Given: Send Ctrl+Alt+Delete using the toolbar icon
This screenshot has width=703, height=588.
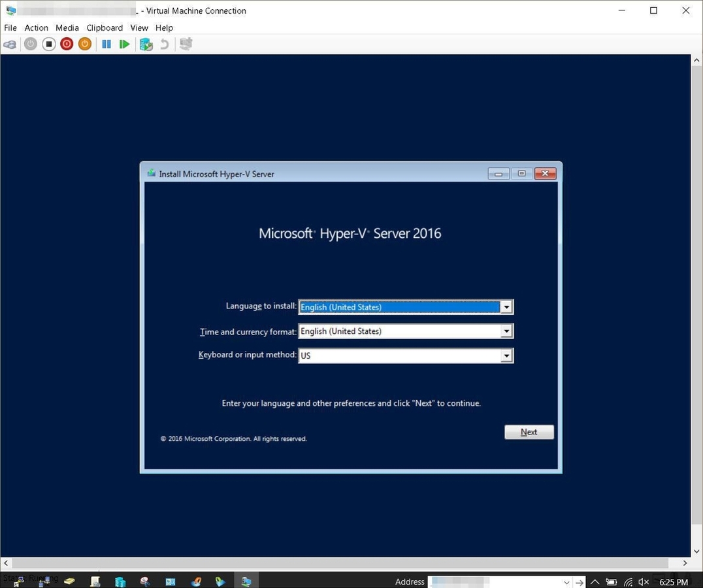Looking at the screenshot, I should point(10,44).
